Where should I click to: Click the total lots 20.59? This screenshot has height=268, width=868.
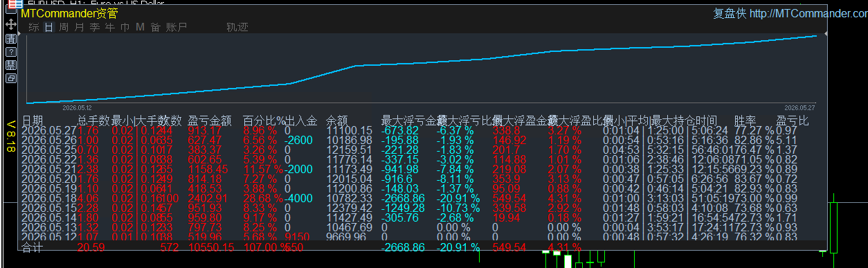[91, 247]
